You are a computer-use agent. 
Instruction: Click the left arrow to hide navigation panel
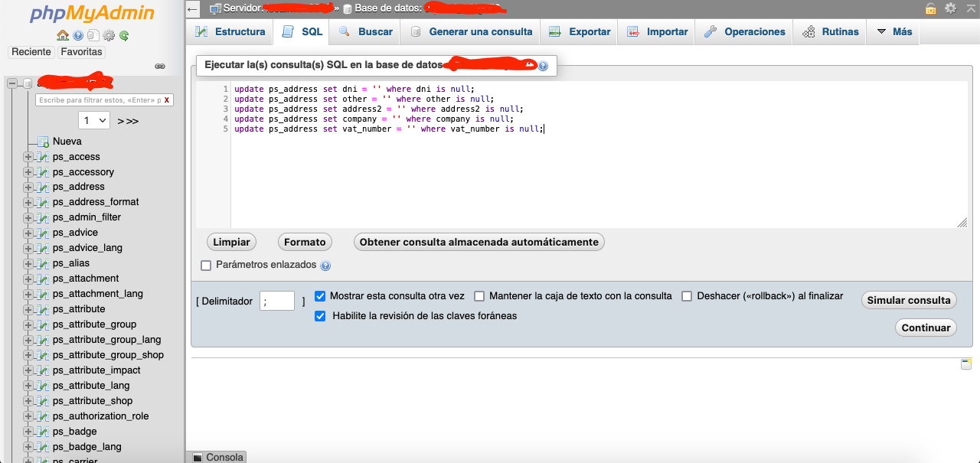click(x=193, y=8)
